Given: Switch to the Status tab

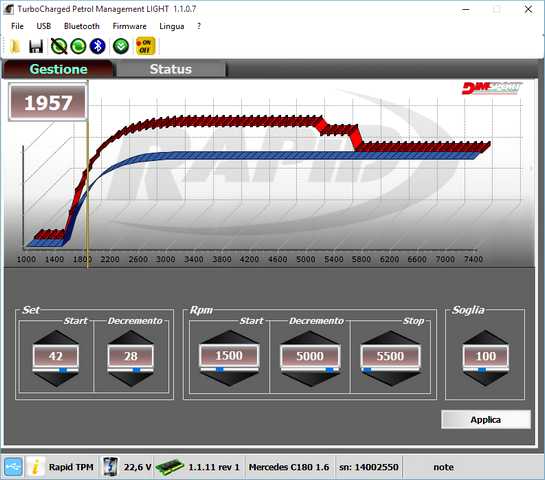Looking at the screenshot, I should tap(171, 69).
